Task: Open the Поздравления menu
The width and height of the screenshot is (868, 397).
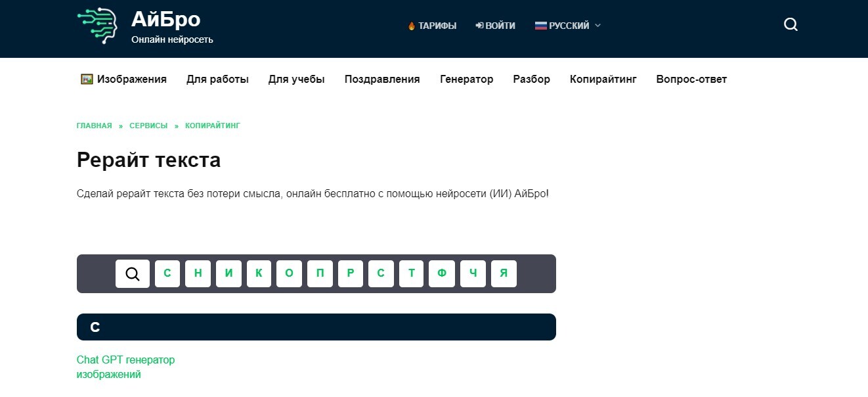Action: tap(382, 80)
